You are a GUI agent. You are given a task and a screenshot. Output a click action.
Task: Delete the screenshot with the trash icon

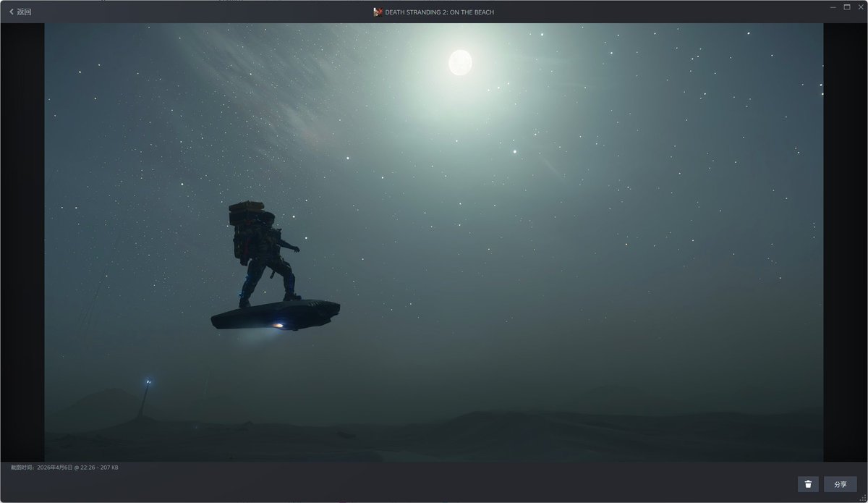coord(808,484)
